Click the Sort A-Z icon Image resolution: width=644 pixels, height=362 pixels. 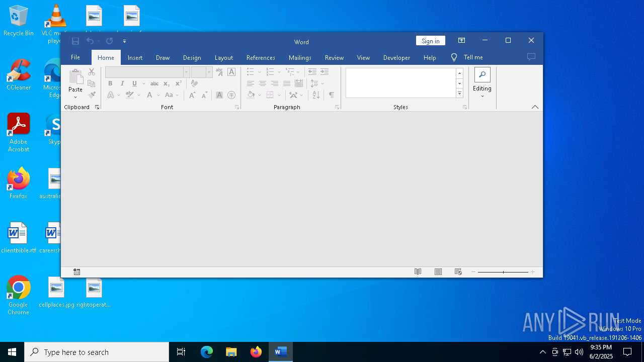[316, 95]
